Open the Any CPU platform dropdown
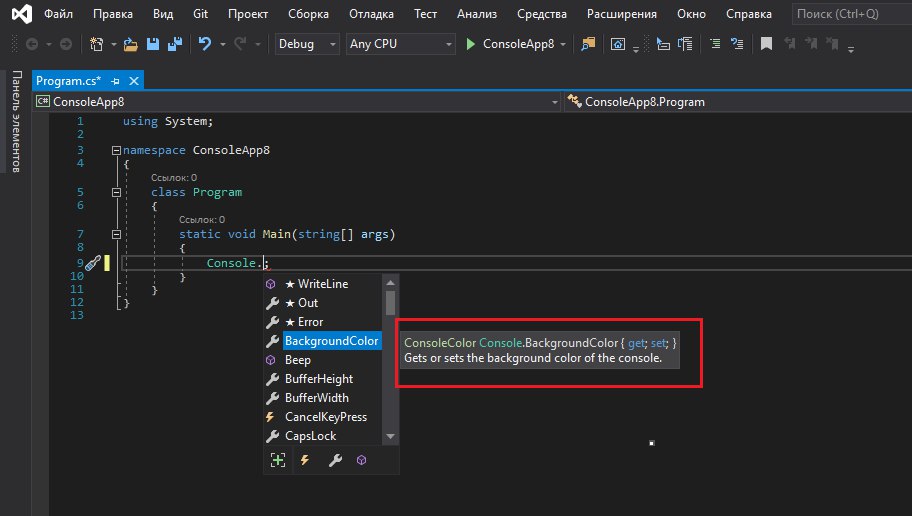Image resolution: width=912 pixels, height=516 pixels. click(x=400, y=44)
